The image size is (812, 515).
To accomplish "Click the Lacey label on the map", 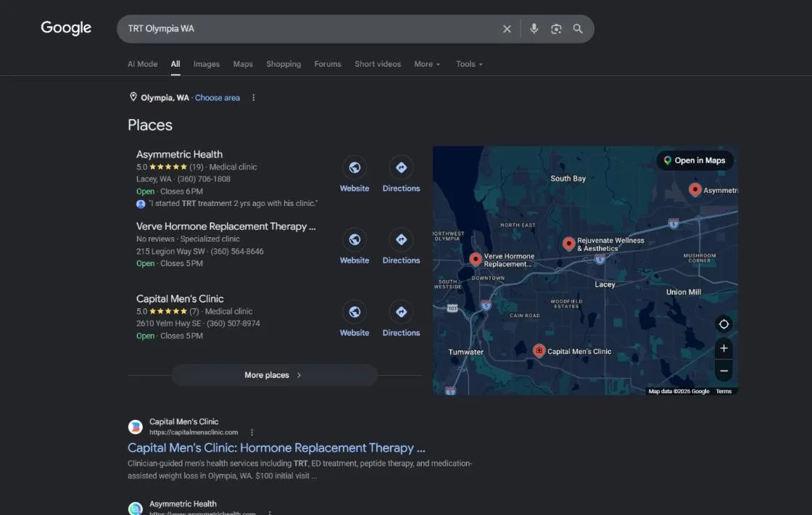I will point(605,284).
